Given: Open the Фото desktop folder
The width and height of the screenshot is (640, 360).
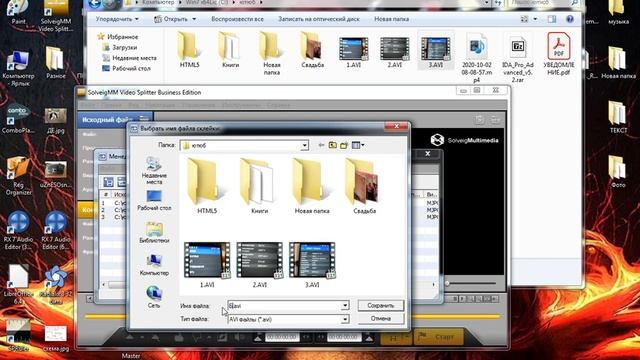Looking at the screenshot, I should 618,171.
